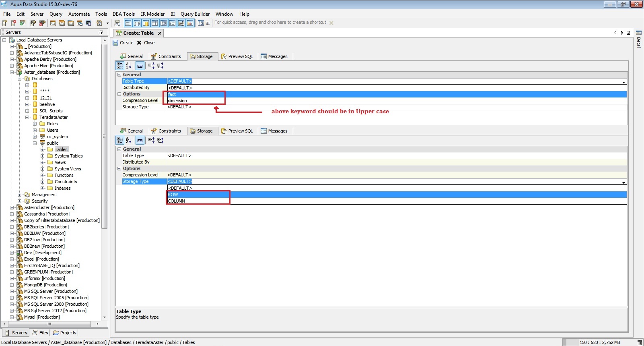Close the Create: Table tab with its X
This screenshot has height=346, width=644.
pyautogui.click(x=160, y=33)
